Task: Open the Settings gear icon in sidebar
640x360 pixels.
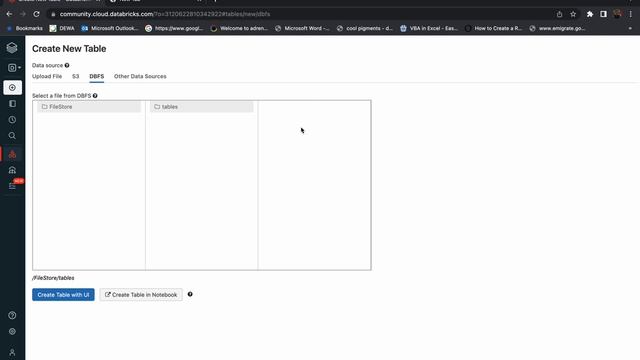Action: 12,331
